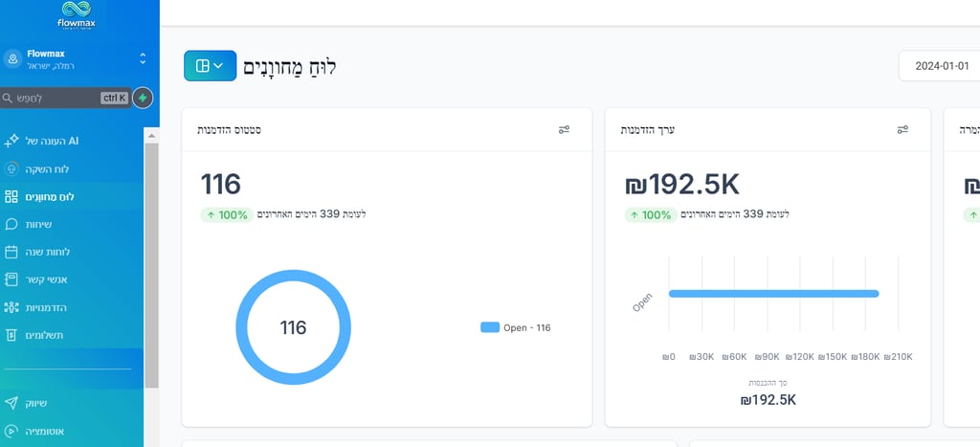Click the automation play circle icon
Viewport: 980px width, 447px height.
point(11,432)
